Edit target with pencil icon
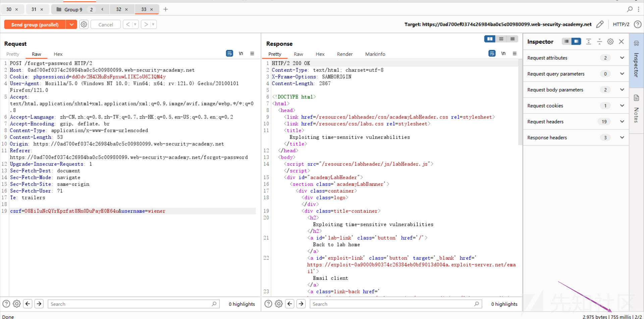 [600, 24]
